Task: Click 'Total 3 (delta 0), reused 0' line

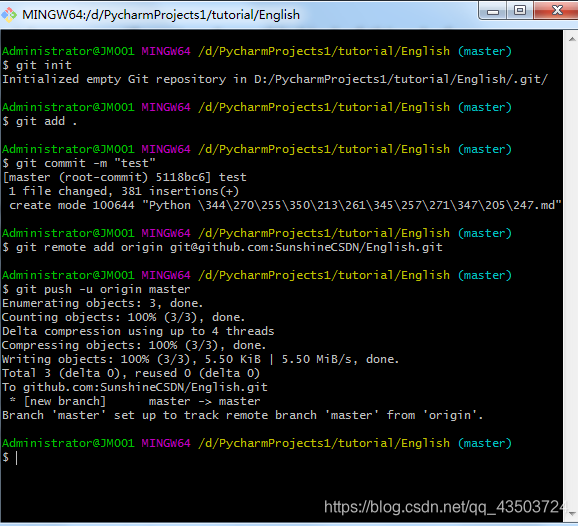Action: 131,373
